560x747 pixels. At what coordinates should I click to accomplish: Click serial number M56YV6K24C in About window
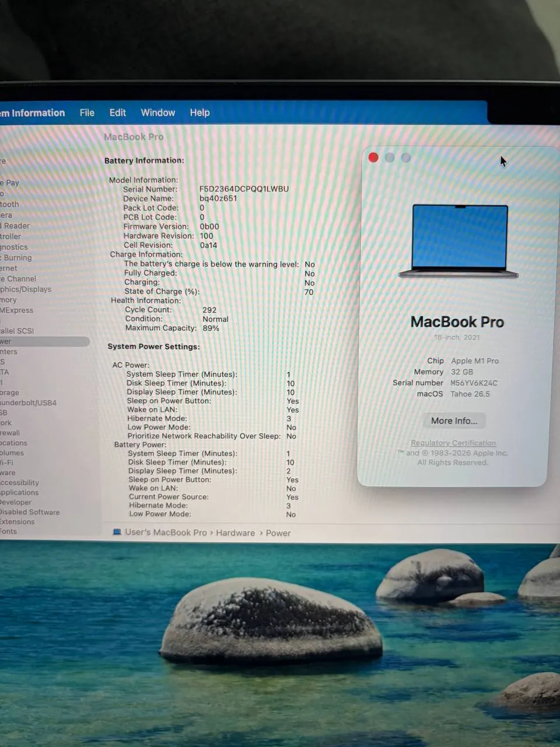click(x=474, y=383)
